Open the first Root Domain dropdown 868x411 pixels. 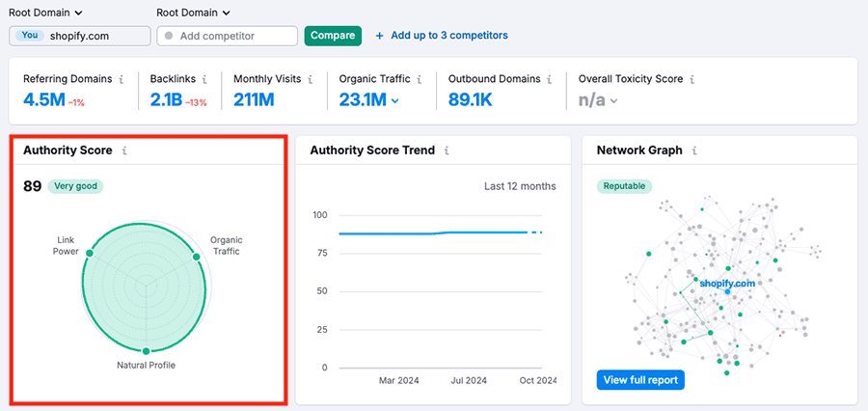pyautogui.click(x=45, y=13)
